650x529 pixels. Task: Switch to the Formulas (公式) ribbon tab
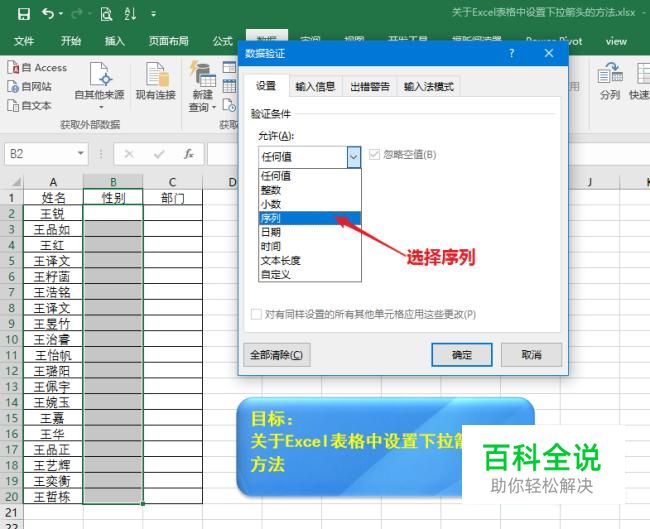223,41
